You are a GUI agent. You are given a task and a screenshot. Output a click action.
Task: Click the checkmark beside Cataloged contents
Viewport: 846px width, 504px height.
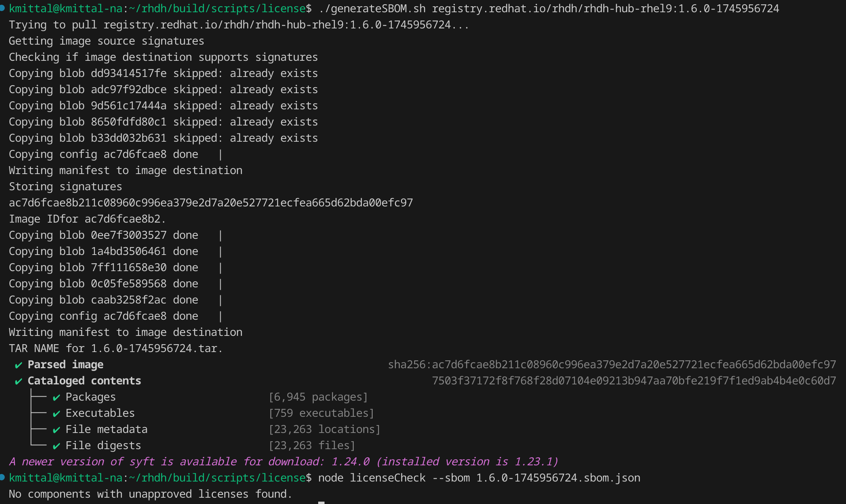[18, 381]
